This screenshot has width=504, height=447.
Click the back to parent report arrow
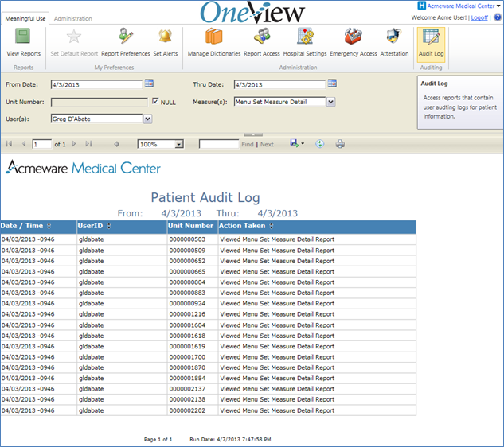point(116,144)
